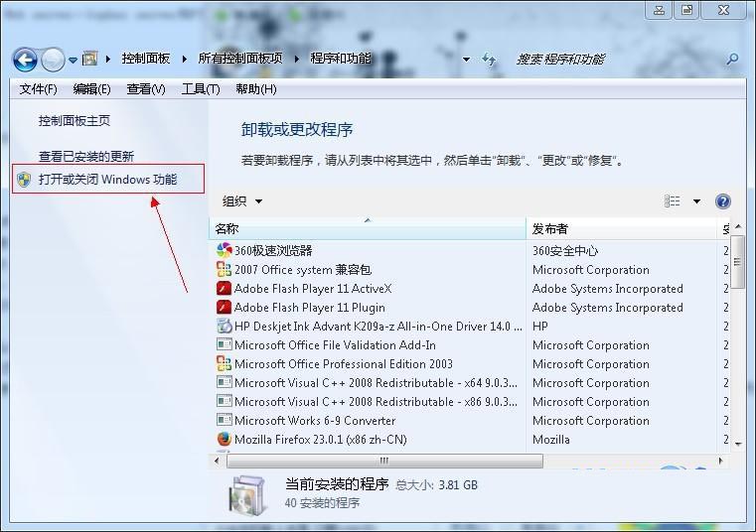
Task: Open the 文件(F) menu
Action: point(38,89)
